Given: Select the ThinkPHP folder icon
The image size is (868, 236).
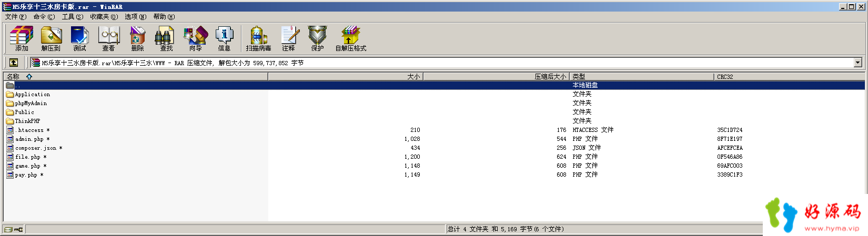Looking at the screenshot, I should pyautogui.click(x=10, y=121).
